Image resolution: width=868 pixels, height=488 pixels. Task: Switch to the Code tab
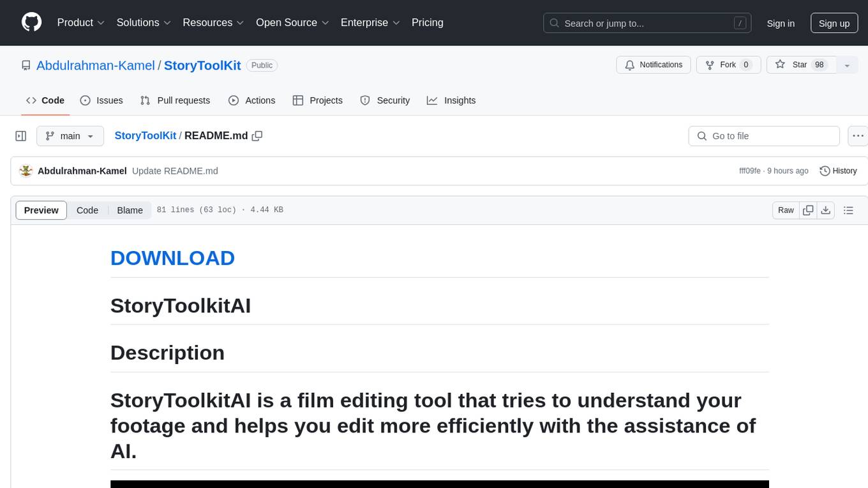tap(45, 100)
